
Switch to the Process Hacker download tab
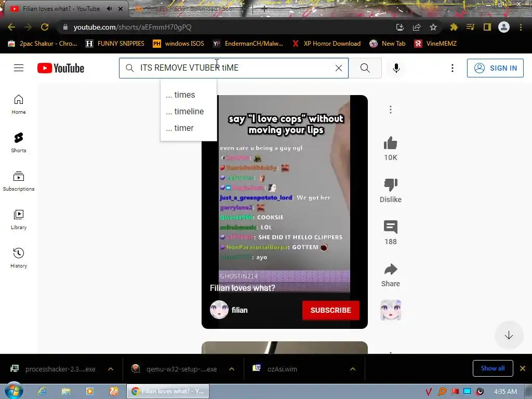click(189, 9)
